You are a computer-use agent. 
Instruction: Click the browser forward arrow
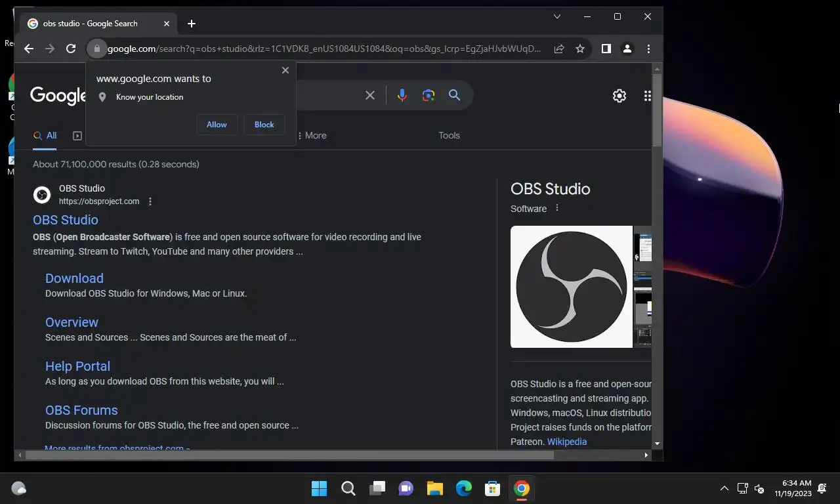click(50, 49)
